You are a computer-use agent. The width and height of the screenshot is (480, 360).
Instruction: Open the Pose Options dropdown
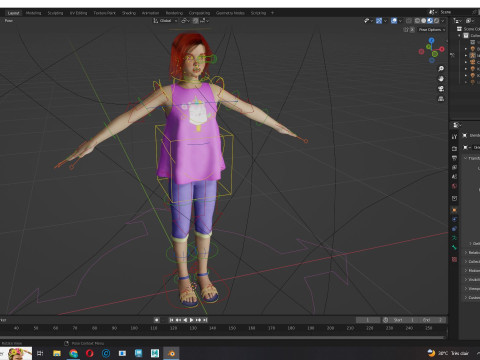pos(432,30)
